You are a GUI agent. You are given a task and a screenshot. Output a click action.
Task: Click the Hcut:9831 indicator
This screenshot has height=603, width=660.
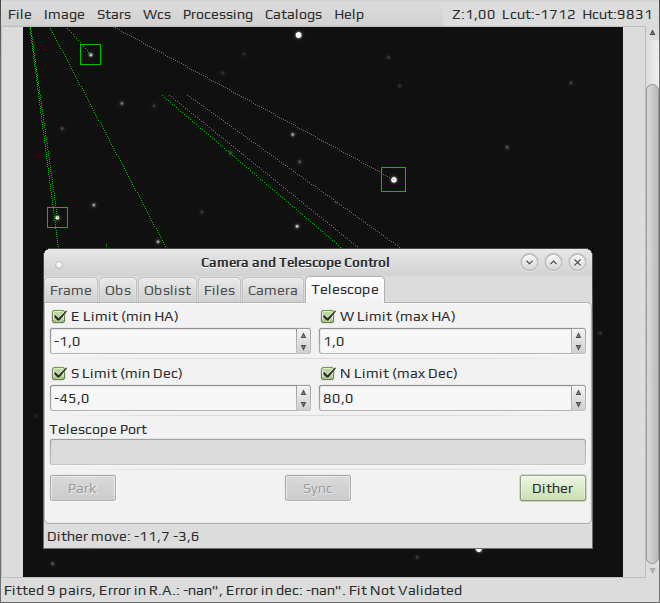click(617, 14)
